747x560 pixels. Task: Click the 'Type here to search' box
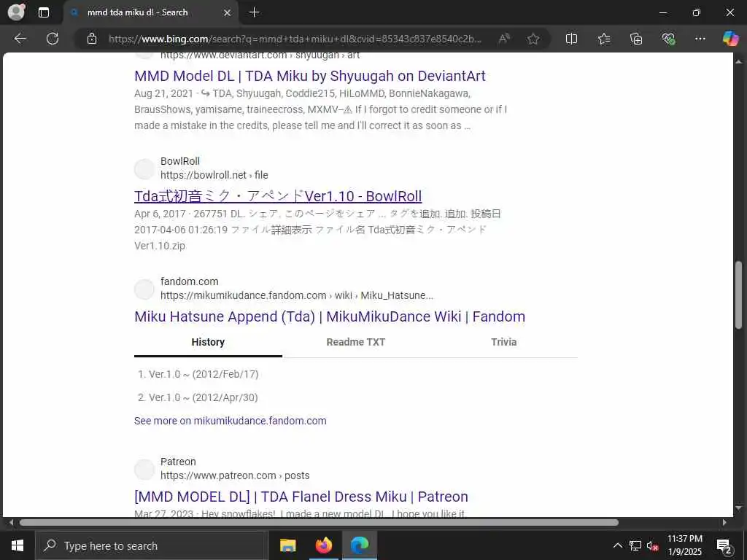[152, 545]
